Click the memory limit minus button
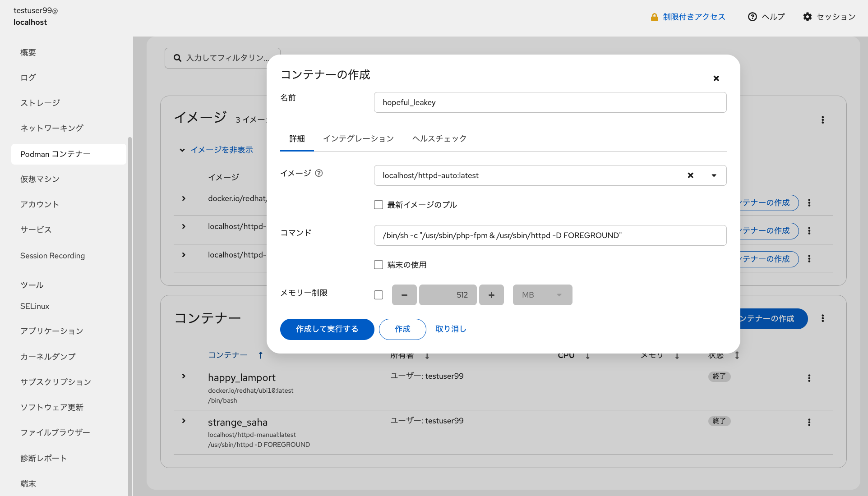 click(404, 295)
